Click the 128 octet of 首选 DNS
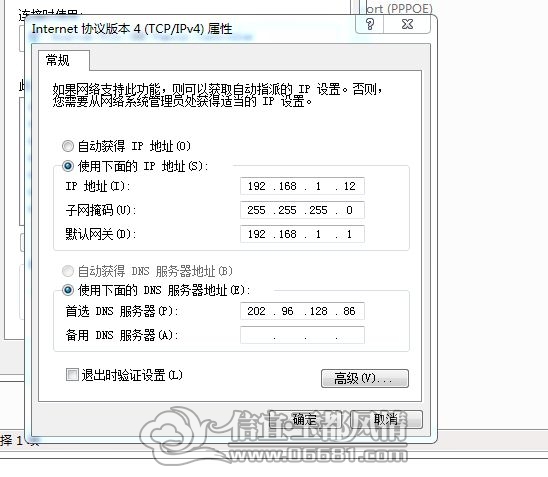548x477 pixels. (x=318, y=311)
